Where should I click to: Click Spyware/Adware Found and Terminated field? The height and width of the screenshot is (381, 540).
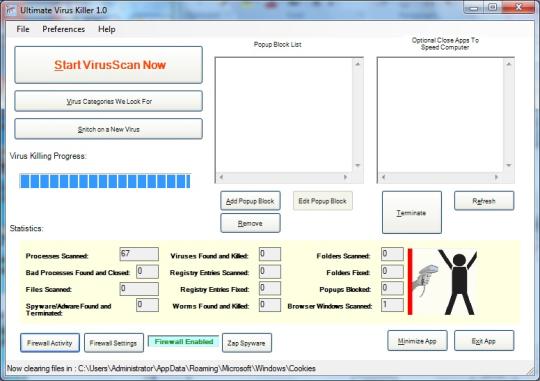point(147,305)
